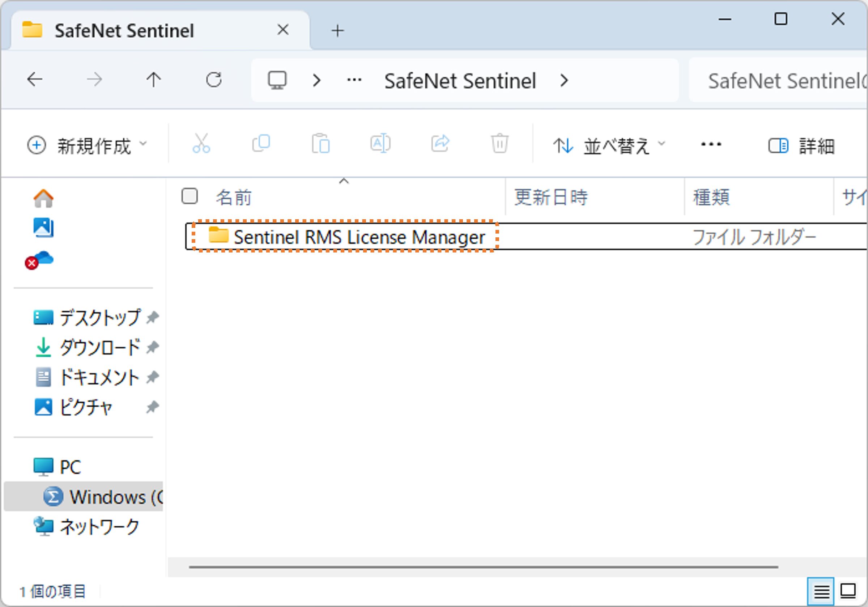Open chevron after SafeNet Sentinel breadcrumb
868x607 pixels.
[564, 81]
